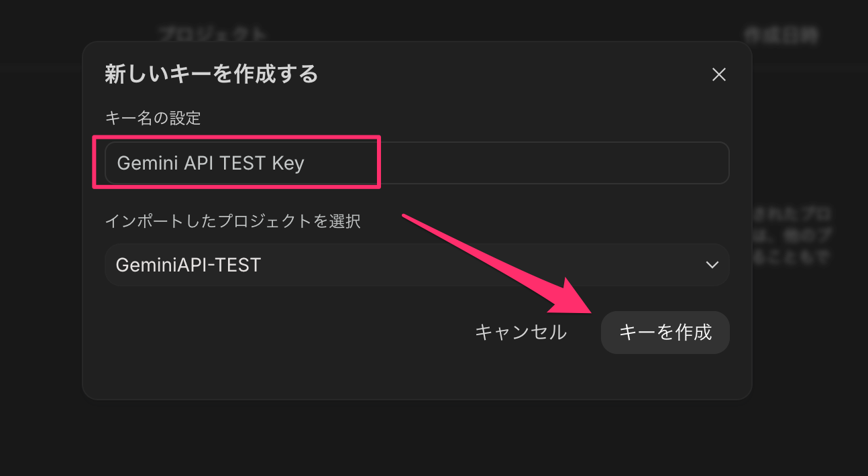Click the word "Key" in the name field
The image size is (868, 476).
pos(288,163)
